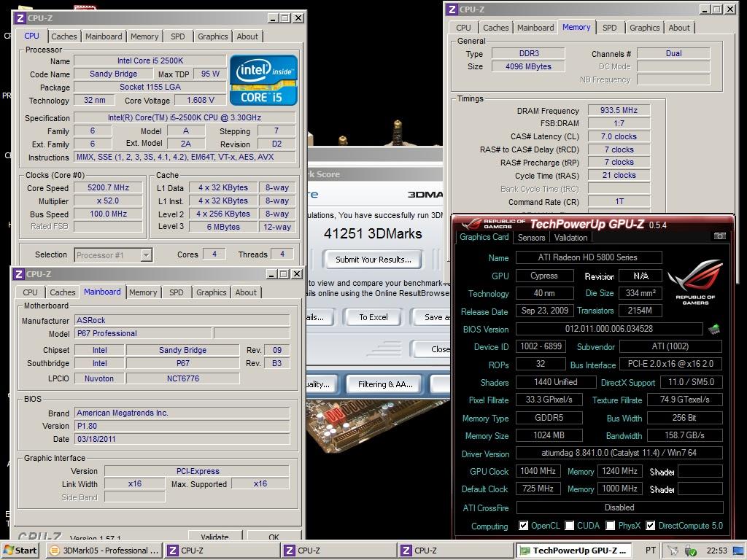This screenshot has width=747, height=560.
Task: Click the 1040 MHz GPU clock value
Action: coord(538,472)
